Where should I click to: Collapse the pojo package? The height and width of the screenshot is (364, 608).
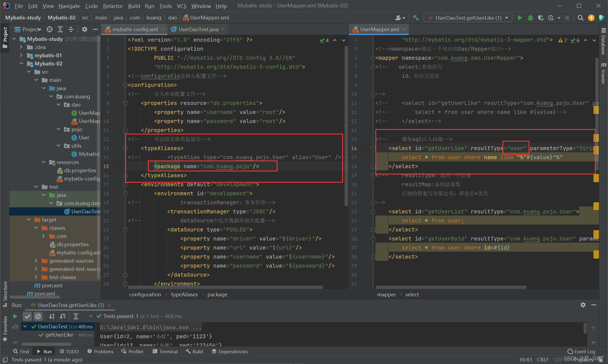click(58, 129)
